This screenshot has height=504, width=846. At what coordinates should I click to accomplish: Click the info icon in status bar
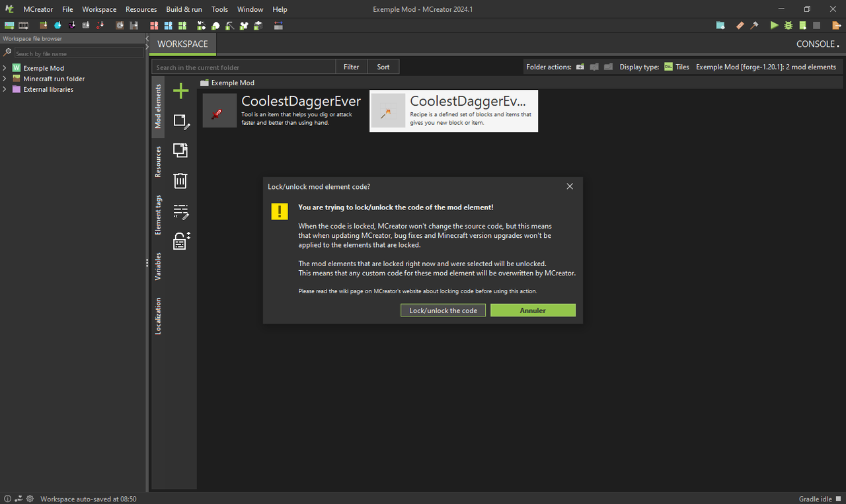click(7, 499)
